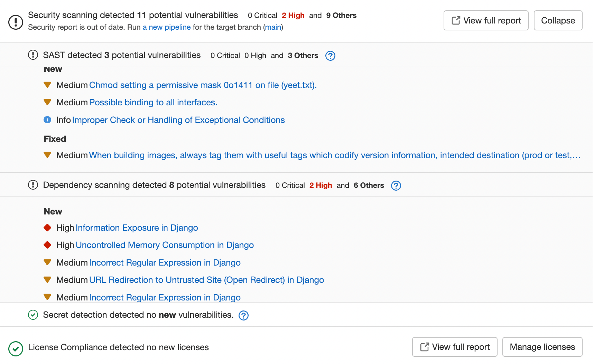Click the Secret detection help icon
The image size is (594, 364).
(243, 315)
